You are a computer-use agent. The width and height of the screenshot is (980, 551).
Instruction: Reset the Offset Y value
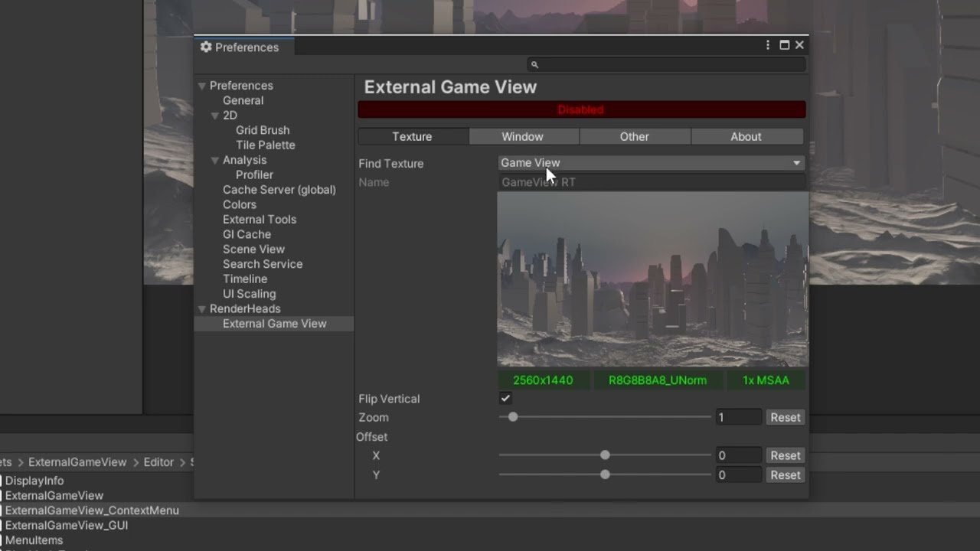point(785,474)
